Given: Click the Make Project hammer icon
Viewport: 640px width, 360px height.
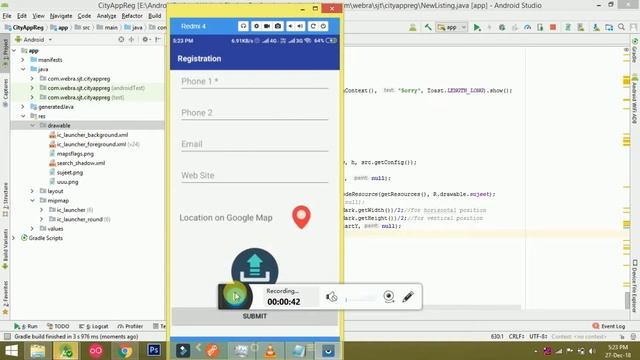Looking at the screenshot, I should pos(428,27).
